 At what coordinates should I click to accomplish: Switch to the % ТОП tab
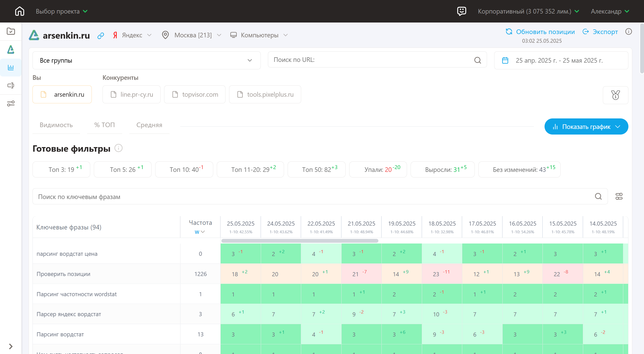coord(104,125)
